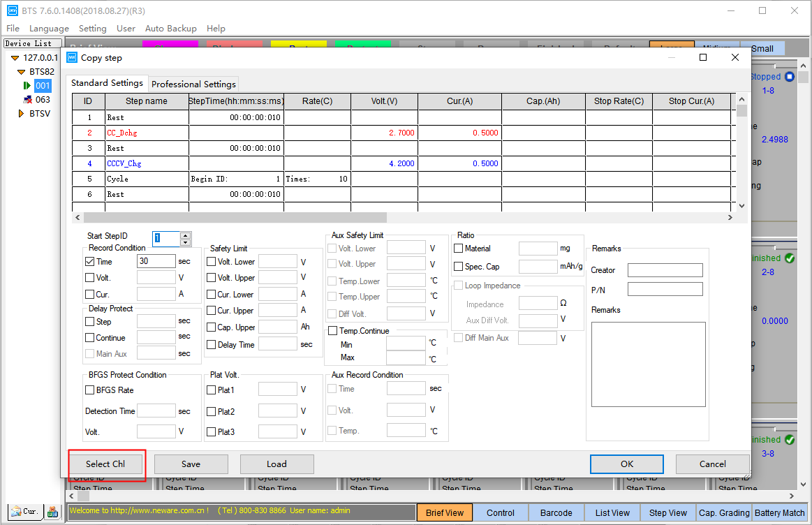The width and height of the screenshot is (812, 525).
Task: Click the Time record value field showing 30
Action: (x=156, y=261)
